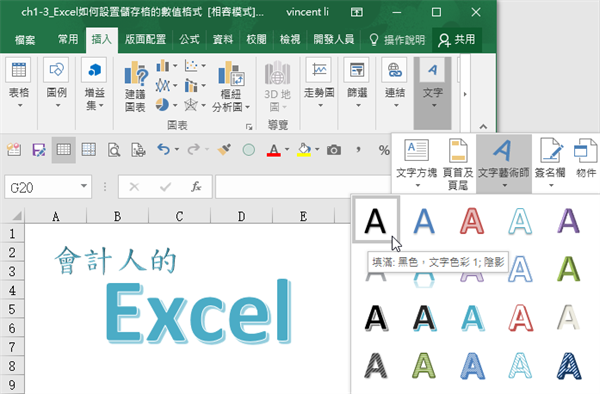
Task: Insert a radar chart icon
Action: (191, 104)
